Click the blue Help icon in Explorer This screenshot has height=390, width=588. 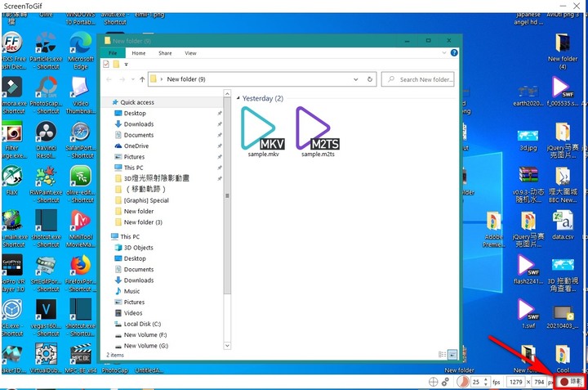click(x=454, y=52)
